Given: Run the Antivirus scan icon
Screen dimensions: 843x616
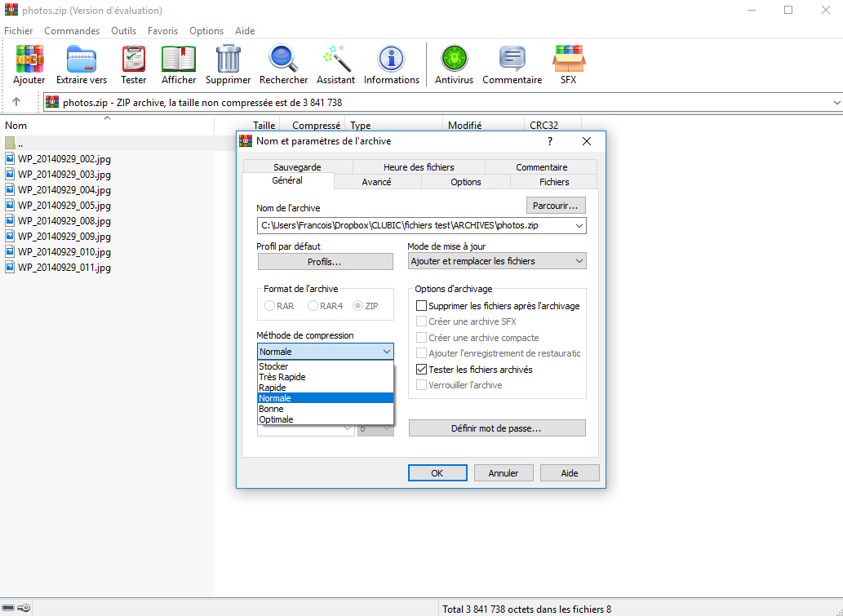Looking at the screenshot, I should [454, 64].
